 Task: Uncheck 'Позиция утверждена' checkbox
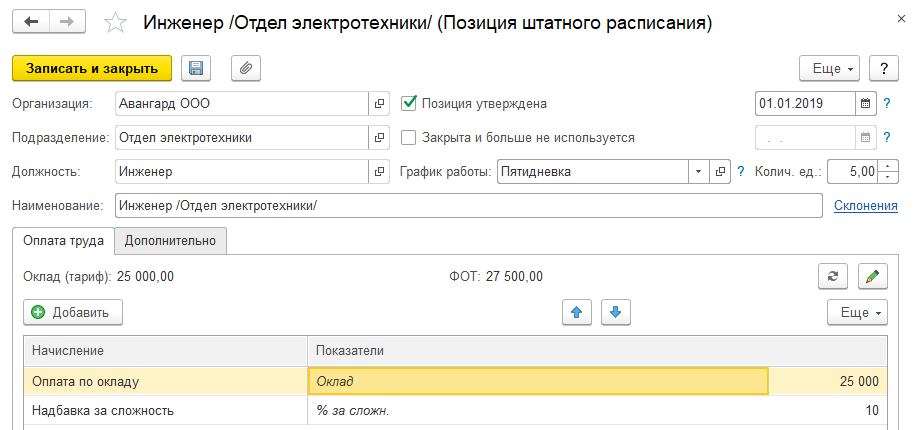(x=408, y=103)
